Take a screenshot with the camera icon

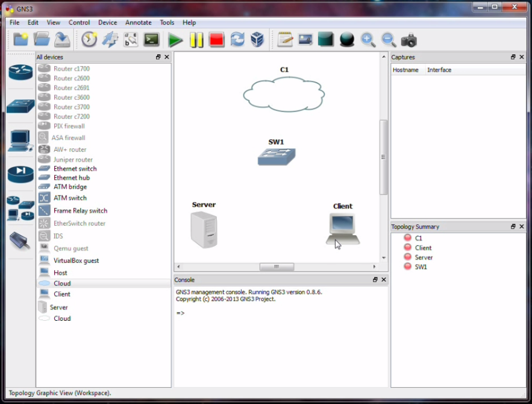tap(409, 40)
